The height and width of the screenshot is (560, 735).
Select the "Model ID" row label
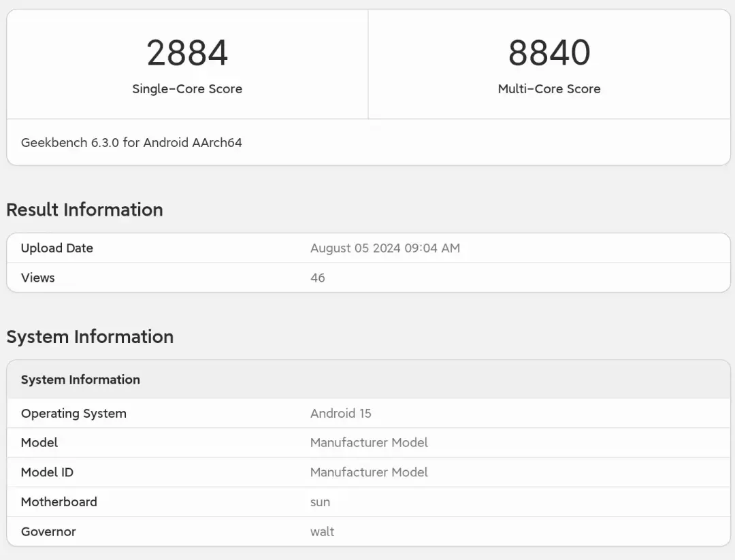(x=48, y=472)
